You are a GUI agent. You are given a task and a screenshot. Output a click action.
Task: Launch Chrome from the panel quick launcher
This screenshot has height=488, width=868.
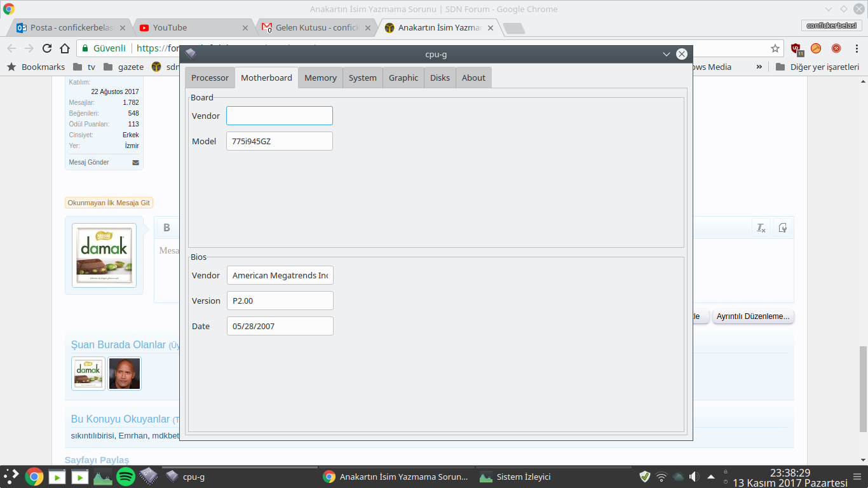click(34, 477)
